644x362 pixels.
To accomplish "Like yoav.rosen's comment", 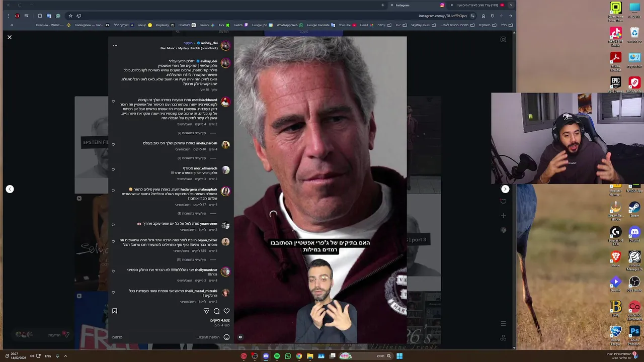I will click(113, 225).
